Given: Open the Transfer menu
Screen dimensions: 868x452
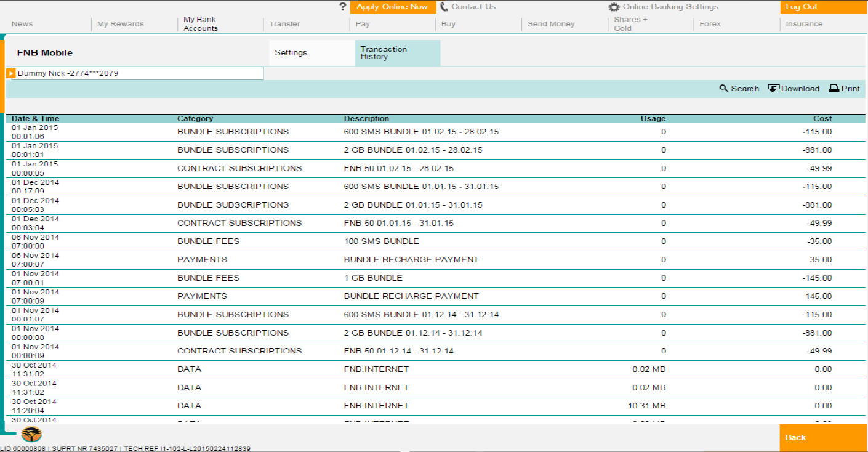Looking at the screenshot, I should pos(284,24).
